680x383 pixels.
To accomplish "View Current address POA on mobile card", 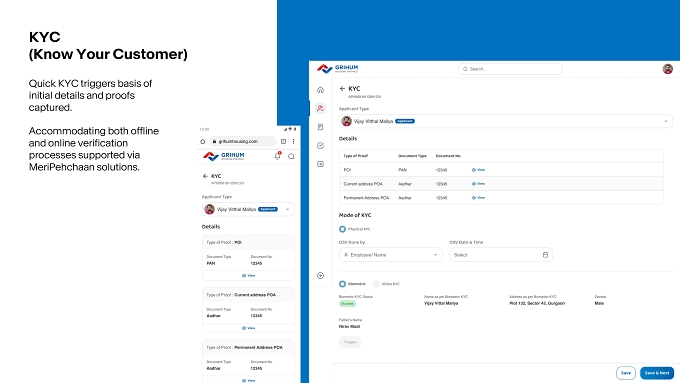I will (x=248, y=328).
